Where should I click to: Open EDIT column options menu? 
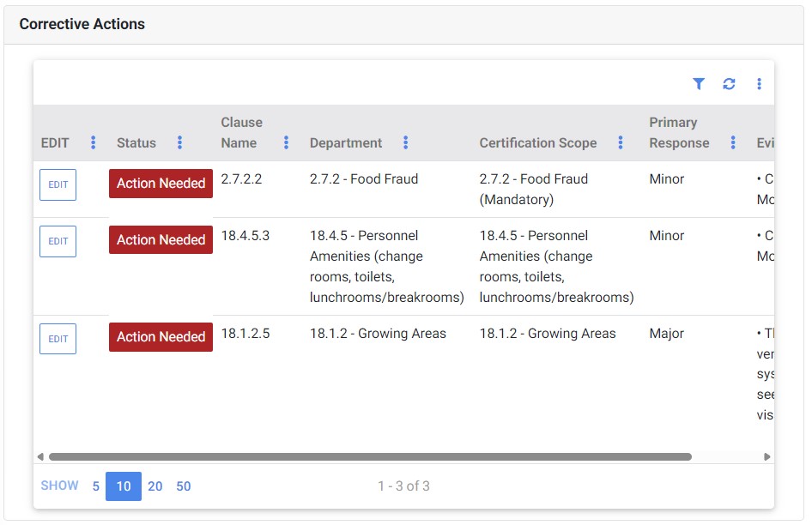(94, 142)
